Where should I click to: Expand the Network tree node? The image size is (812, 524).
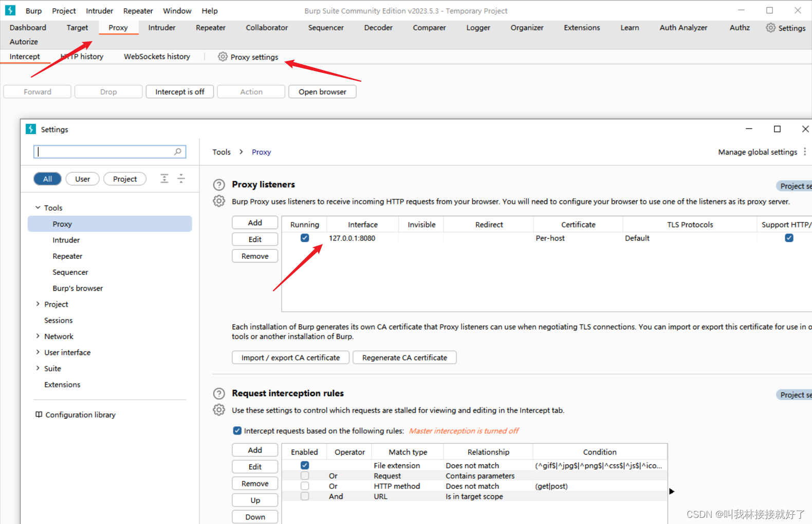pyautogui.click(x=38, y=336)
